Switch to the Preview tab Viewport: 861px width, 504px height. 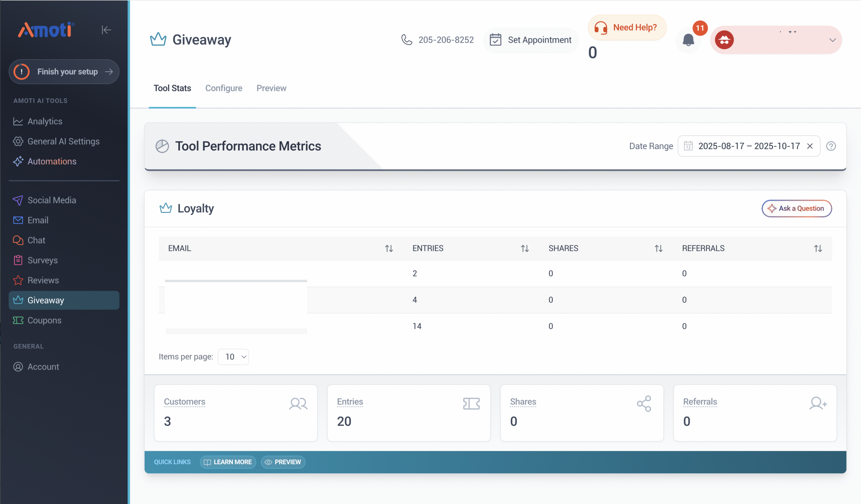[271, 88]
